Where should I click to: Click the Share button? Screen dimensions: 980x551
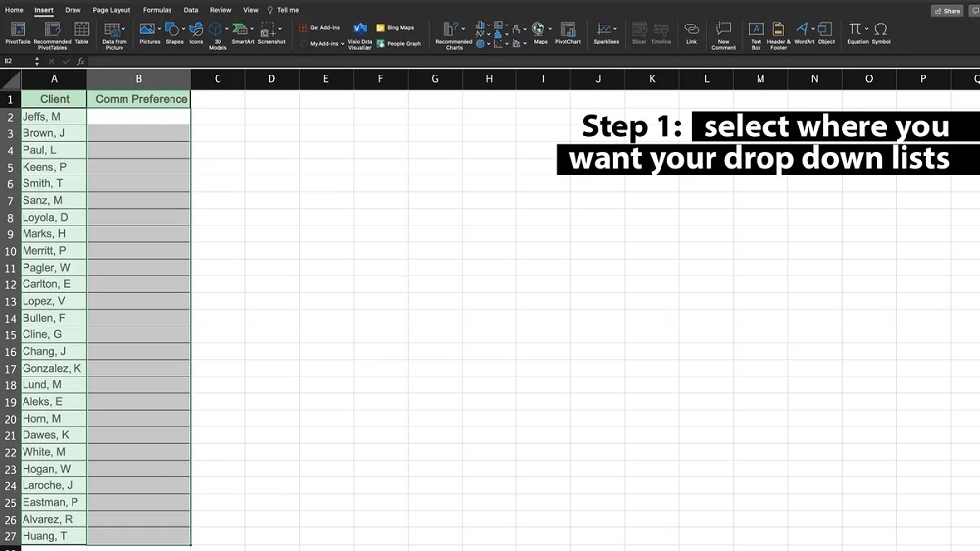[x=948, y=11]
